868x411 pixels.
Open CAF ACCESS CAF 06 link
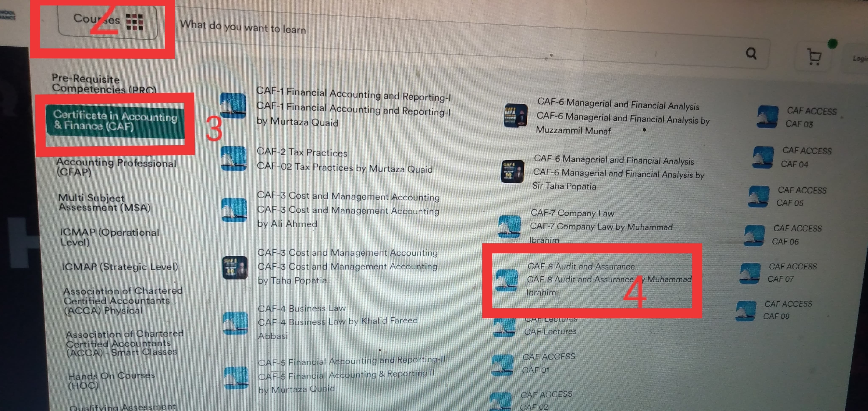pyautogui.click(x=797, y=235)
